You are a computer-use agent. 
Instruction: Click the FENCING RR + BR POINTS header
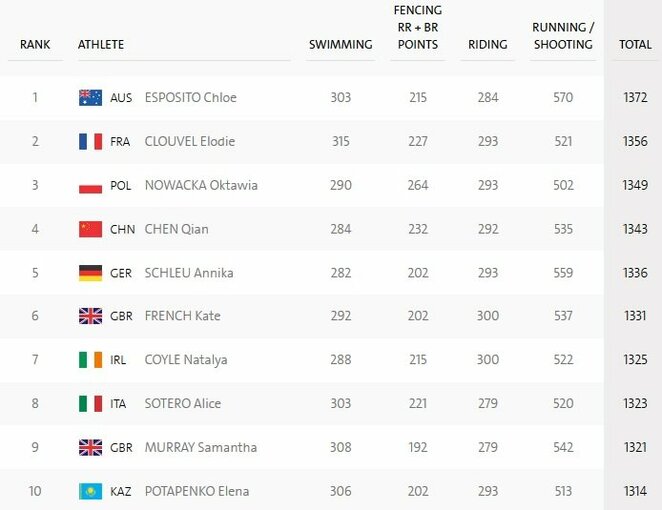tap(418, 27)
